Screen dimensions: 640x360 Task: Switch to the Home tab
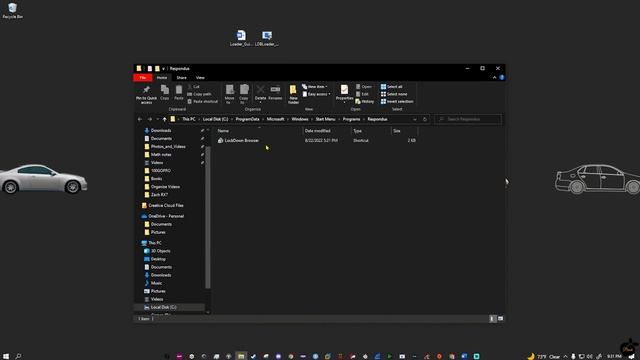(x=162, y=78)
